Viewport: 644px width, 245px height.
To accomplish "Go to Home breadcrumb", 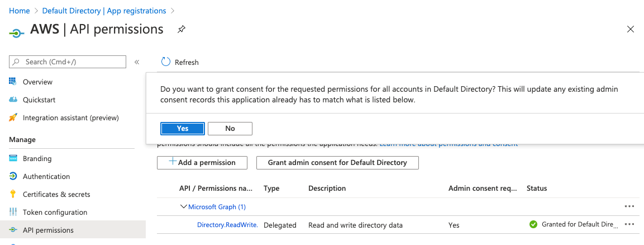I will [x=20, y=11].
